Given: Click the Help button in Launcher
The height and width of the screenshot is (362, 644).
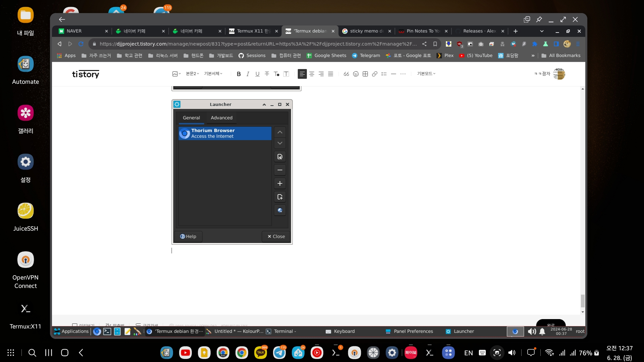Looking at the screenshot, I should click(188, 236).
